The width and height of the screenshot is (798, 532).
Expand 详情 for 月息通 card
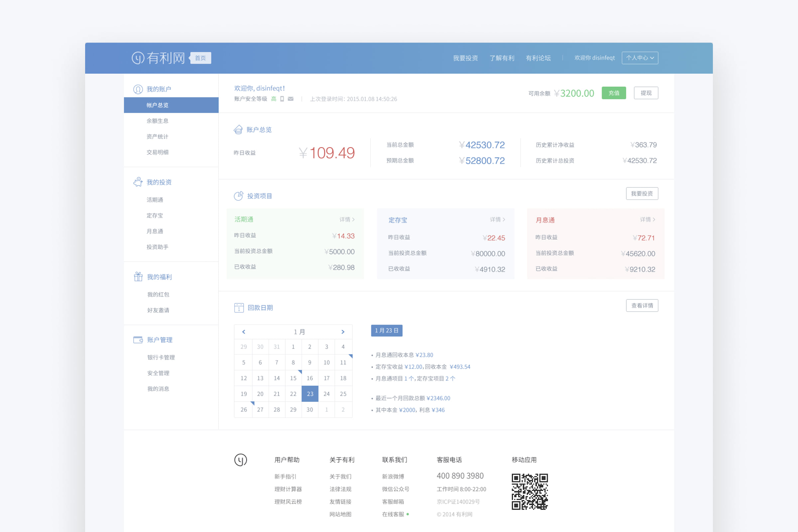[647, 219]
